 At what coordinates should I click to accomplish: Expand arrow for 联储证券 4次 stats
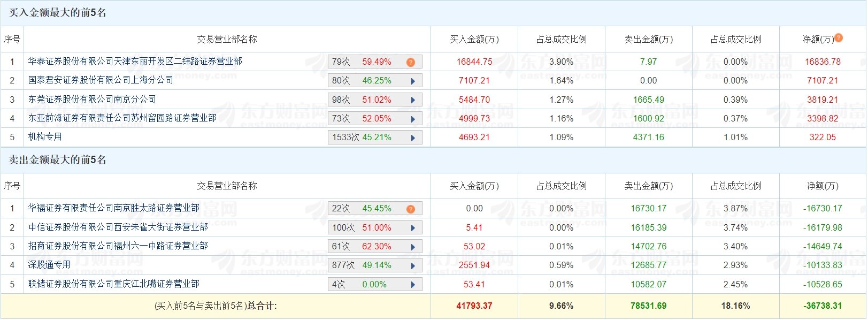click(413, 285)
